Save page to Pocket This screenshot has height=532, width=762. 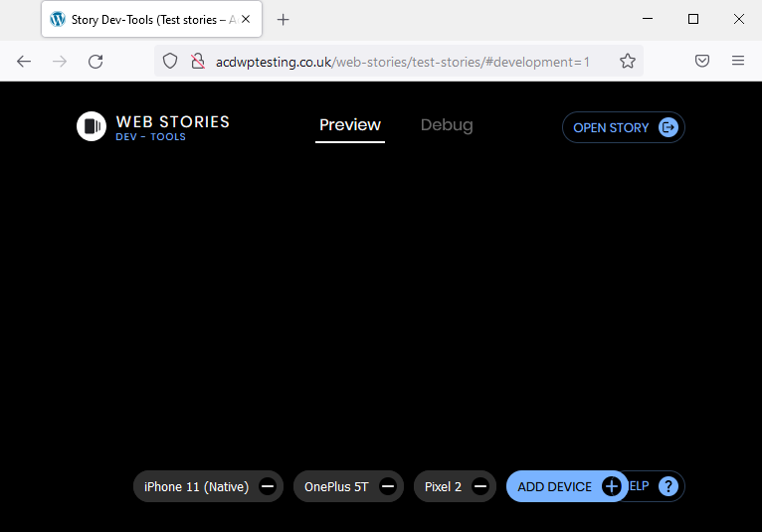tap(702, 61)
